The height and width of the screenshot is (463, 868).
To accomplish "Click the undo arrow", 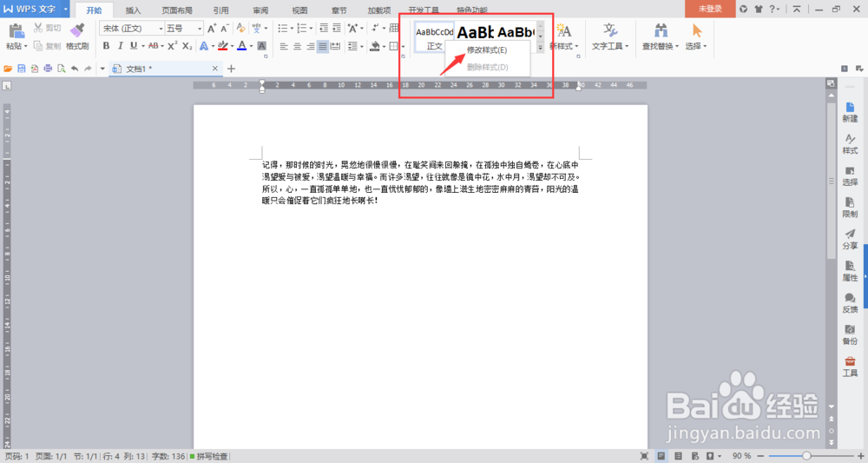I will click(x=75, y=69).
